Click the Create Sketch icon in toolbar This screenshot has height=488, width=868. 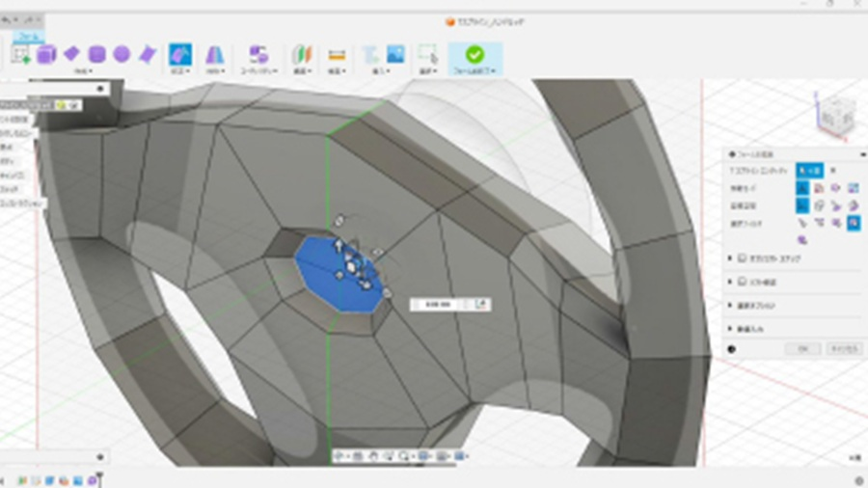point(20,55)
